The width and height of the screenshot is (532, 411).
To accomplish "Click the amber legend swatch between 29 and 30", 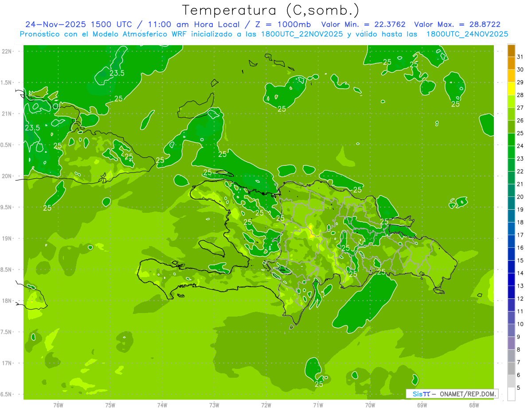I will [x=512, y=76].
